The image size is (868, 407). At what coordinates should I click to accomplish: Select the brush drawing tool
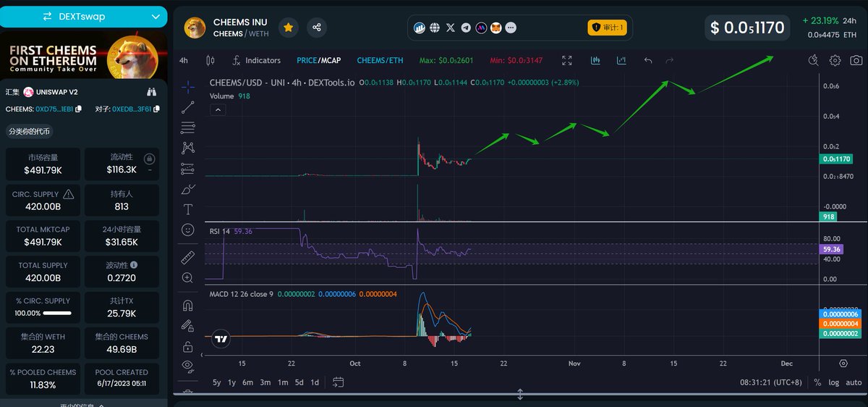click(x=187, y=189)
